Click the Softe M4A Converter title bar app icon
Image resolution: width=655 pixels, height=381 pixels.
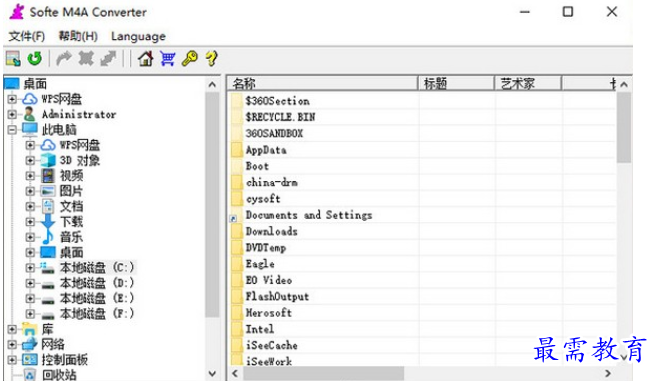[17, 12]
